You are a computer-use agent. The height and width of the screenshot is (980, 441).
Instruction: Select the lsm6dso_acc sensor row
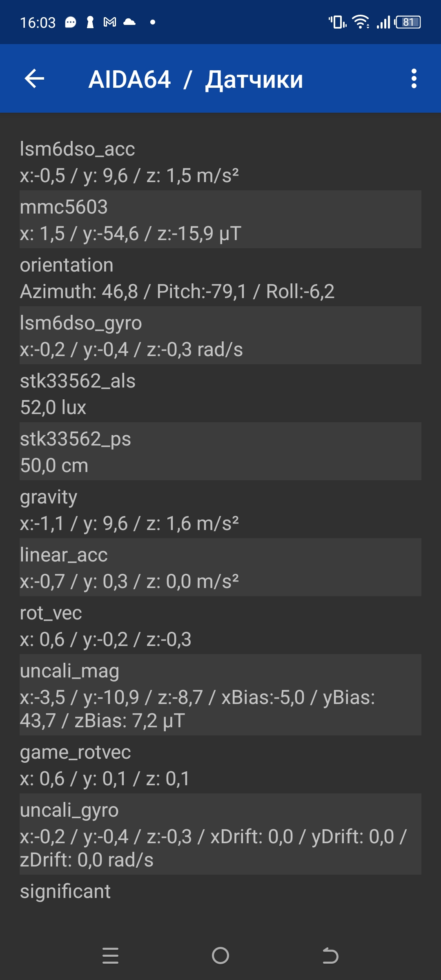click(x=220, y=162)
